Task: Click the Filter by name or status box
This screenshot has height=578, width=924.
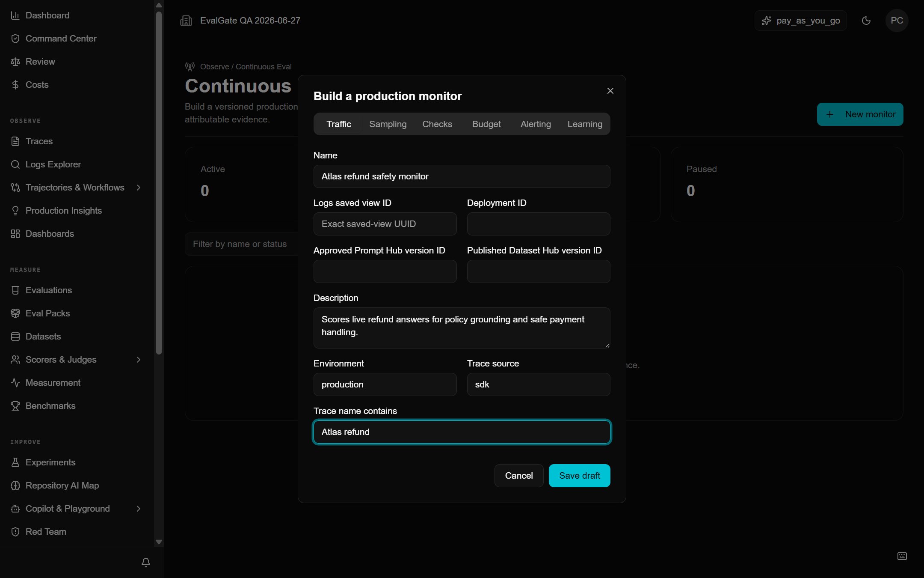Action: click(241, 244)
